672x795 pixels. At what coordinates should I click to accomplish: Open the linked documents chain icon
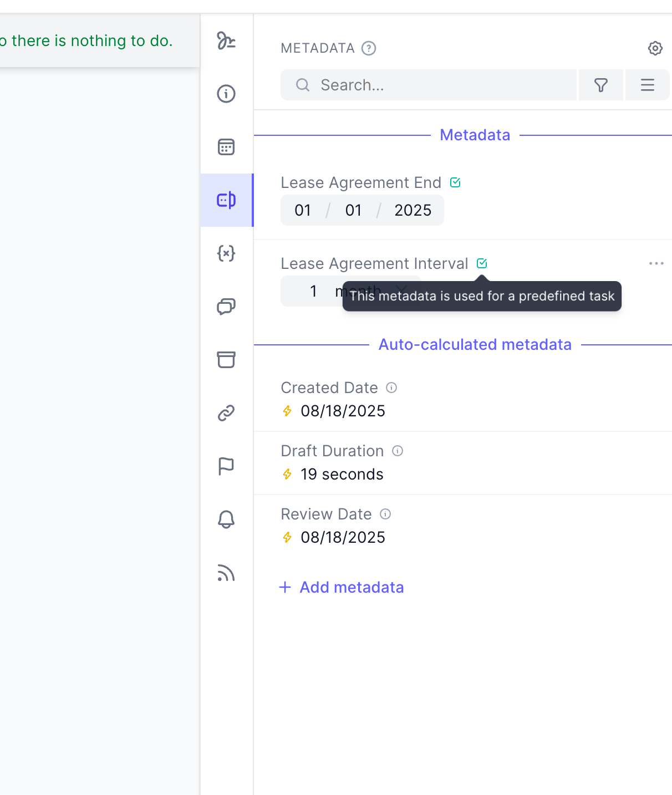coord(226,413)
